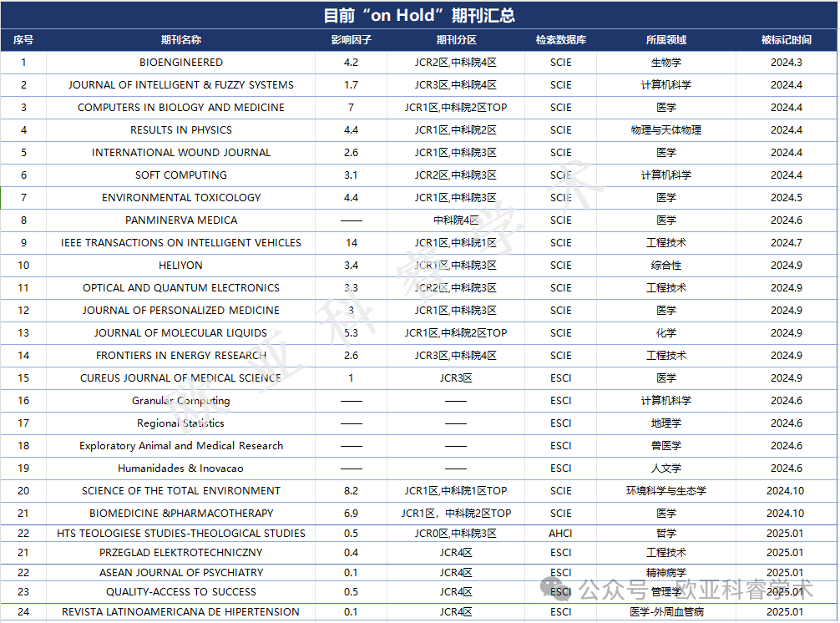This screenshot has width=840, height=623.
Task: Click impact factor 4.2 for BIOENGINEERED
Action: pyautogui.click(x=351, y=62)
